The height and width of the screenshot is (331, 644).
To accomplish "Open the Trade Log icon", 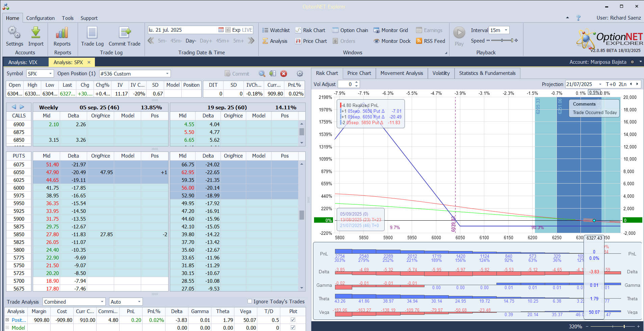I will click(x=92, y=33).
